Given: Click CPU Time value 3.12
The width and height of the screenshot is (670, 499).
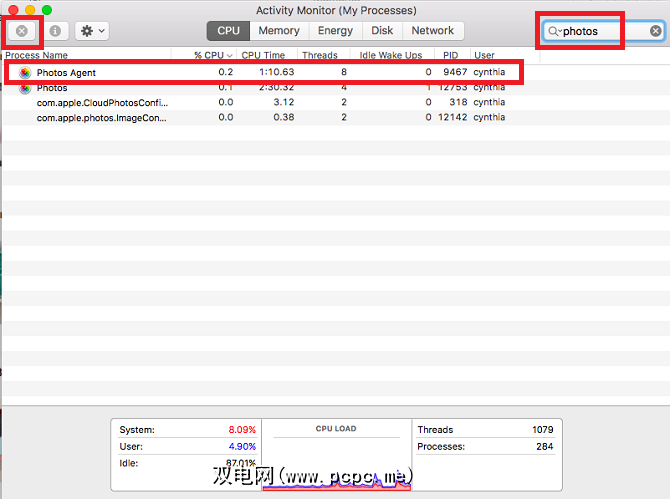Looking at the screenshot, I should click(x=284, y=102).
